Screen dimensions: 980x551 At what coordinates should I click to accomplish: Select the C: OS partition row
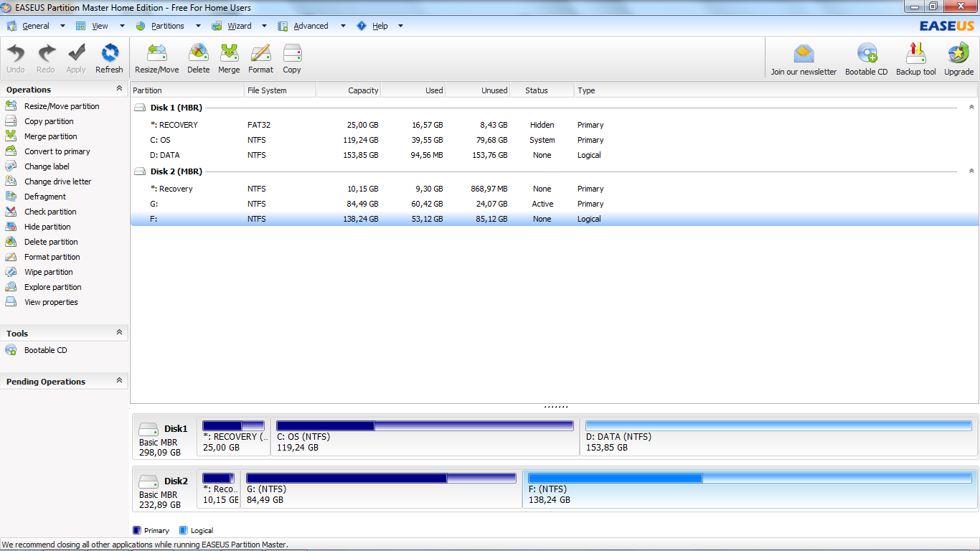pos(554,140)
